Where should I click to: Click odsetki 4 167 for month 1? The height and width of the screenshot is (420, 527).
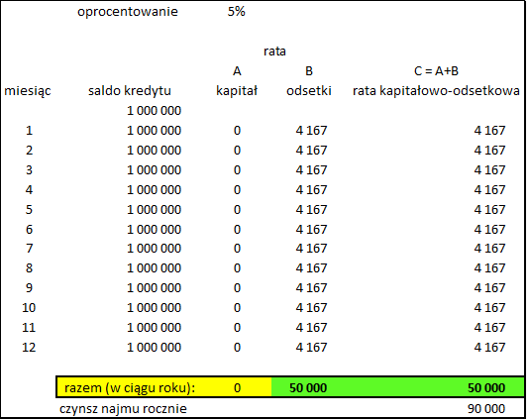pyautogui.click(x=312, y=131)
